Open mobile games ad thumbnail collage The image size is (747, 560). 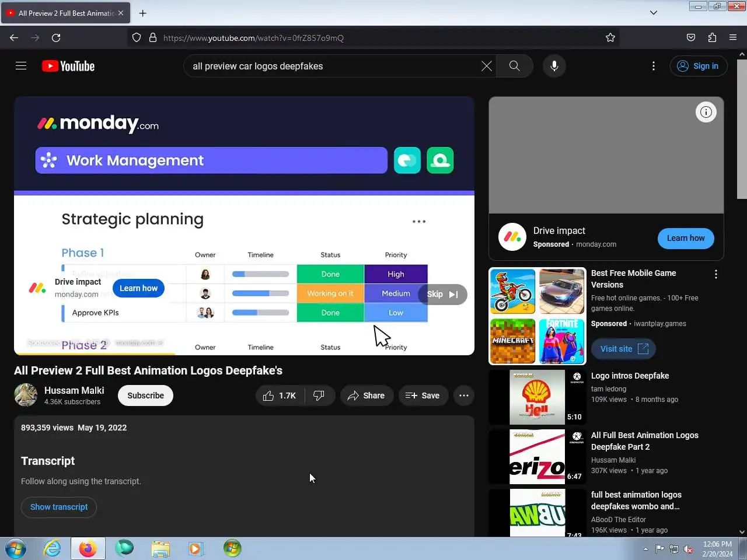point(537,316)
